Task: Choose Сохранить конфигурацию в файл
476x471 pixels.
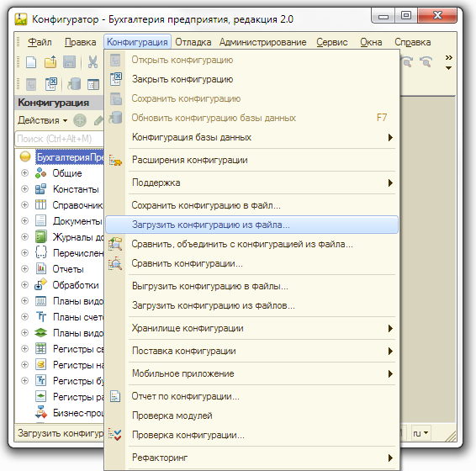Action: 206,205
